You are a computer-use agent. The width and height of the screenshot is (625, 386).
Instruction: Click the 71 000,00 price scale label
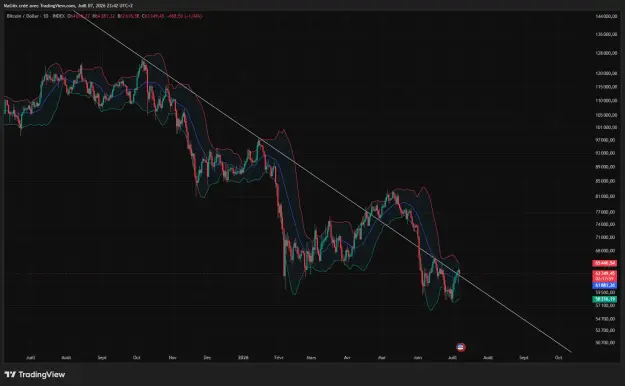pos(606,237)
